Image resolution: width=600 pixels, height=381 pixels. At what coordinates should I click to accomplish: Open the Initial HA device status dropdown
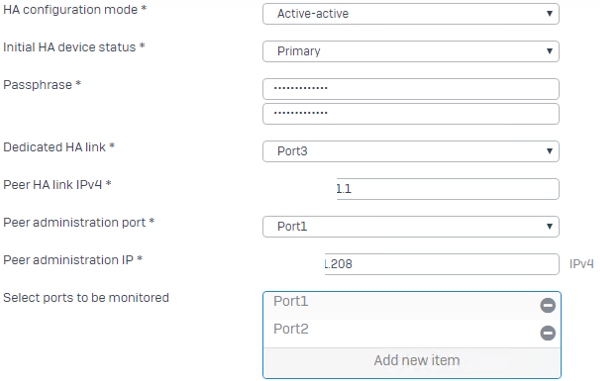click(x=411, y=51)
